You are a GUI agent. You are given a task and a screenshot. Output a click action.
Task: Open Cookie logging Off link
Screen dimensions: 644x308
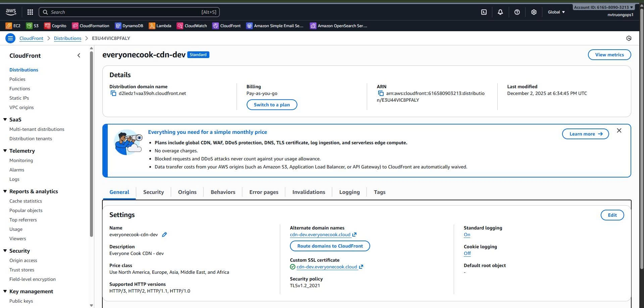[x=467, y=254]
